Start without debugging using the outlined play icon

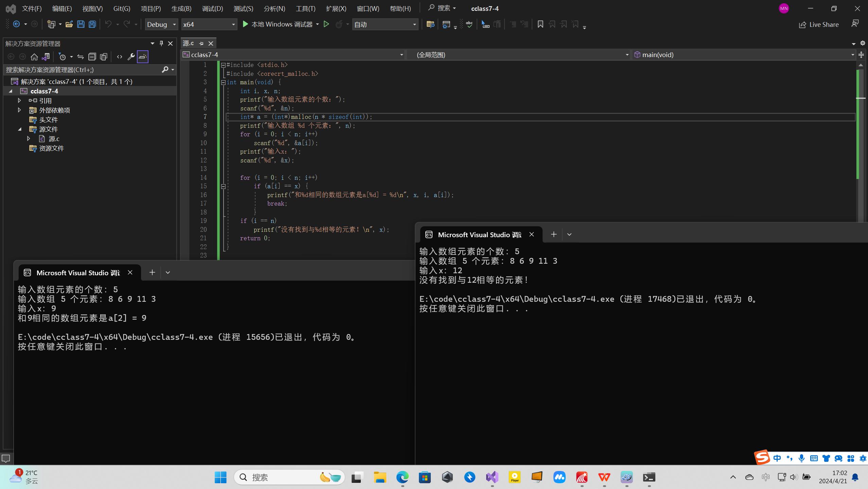coord(326,24)
